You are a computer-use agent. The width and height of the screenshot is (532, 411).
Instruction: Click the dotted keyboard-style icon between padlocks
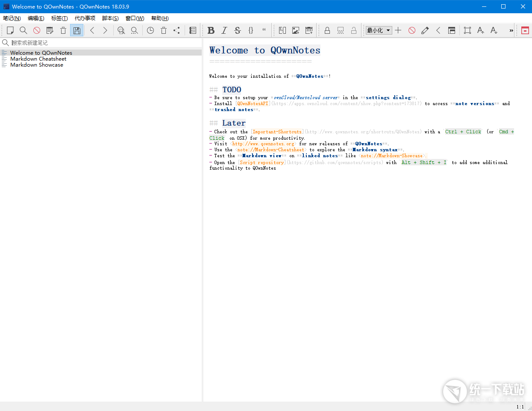pyautogui.click(x=341, y=30)
